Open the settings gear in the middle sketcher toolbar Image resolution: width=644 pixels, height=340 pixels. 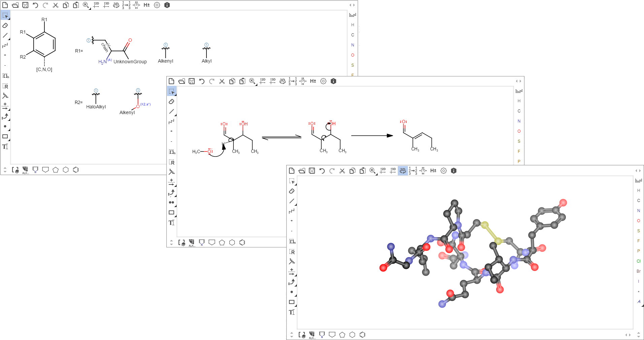tap(323, 81)
